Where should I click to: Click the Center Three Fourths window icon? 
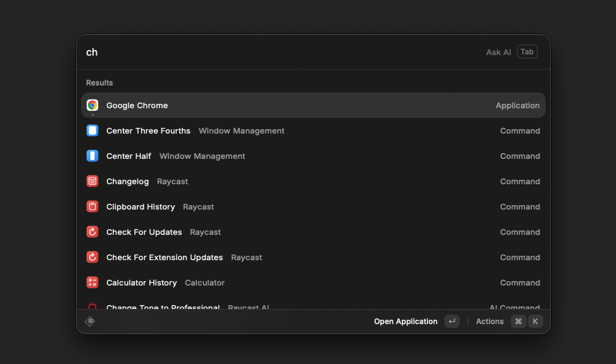point(92,130)
